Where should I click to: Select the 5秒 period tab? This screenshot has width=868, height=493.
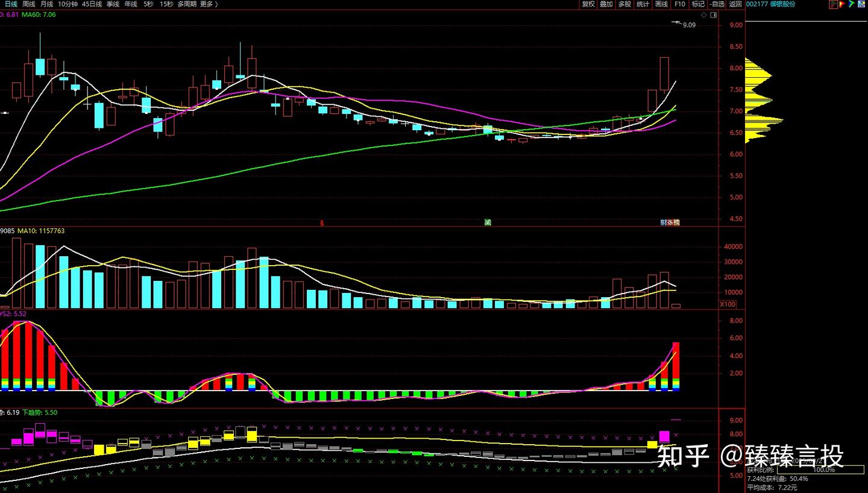pyautogui.click(x=148, y=4)
